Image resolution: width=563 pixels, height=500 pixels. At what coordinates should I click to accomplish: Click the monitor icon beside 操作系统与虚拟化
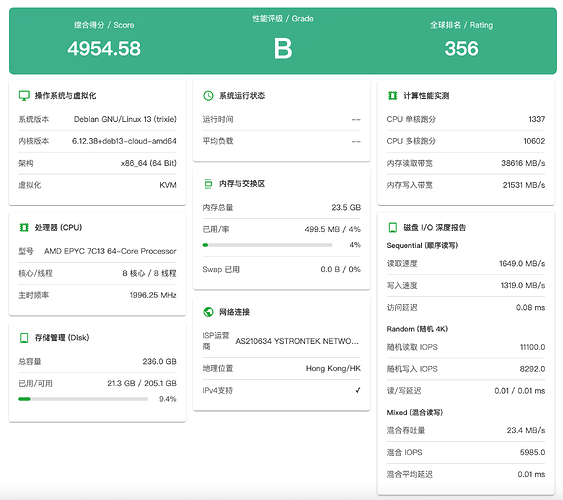[x=24, y=96]
